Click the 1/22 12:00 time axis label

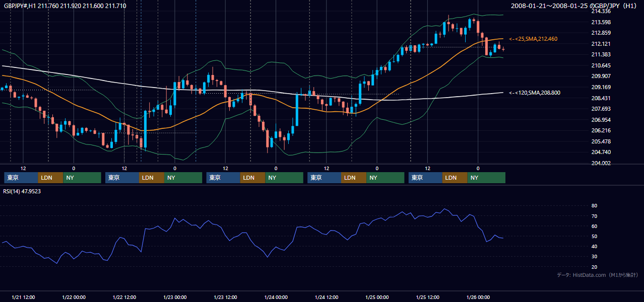click(x=124, y=297)
